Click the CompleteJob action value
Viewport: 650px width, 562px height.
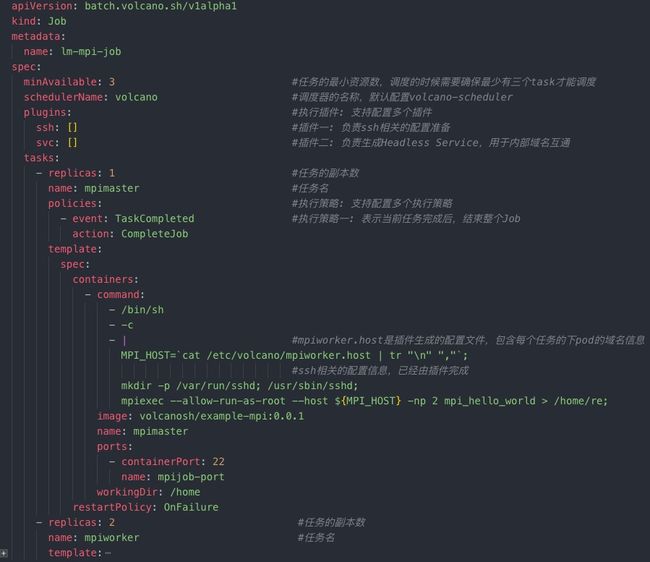click(155, 234)
